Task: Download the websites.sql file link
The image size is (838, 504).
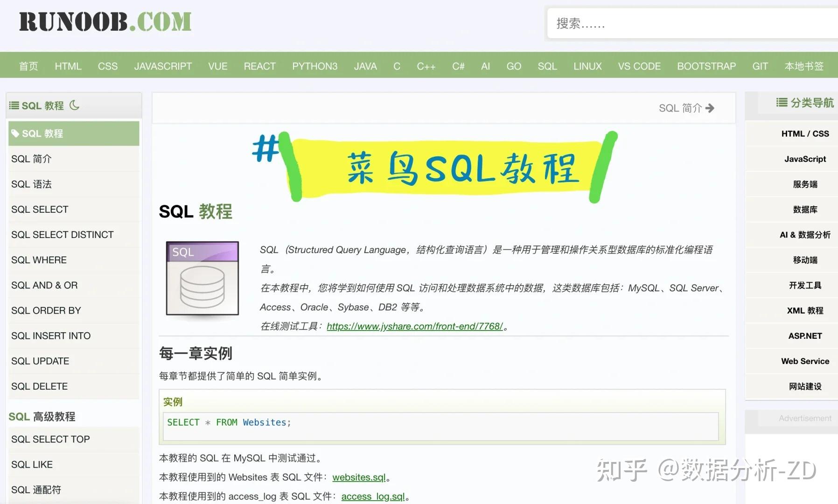Action: tap(359, 477)
